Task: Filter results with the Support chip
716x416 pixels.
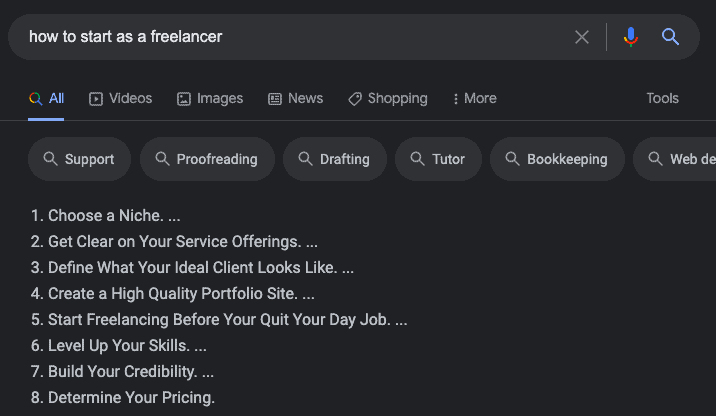Action: 79,159
